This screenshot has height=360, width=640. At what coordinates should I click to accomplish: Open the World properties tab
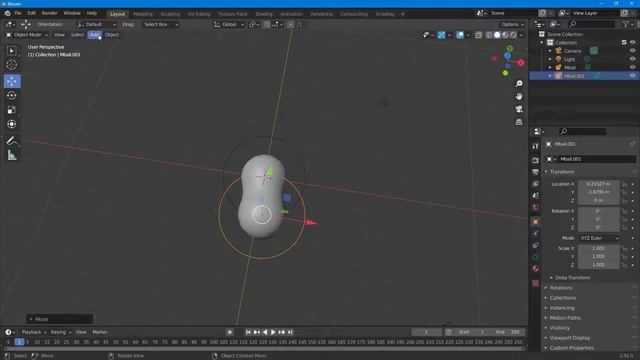pyautogui.click(x=536, y=208)
